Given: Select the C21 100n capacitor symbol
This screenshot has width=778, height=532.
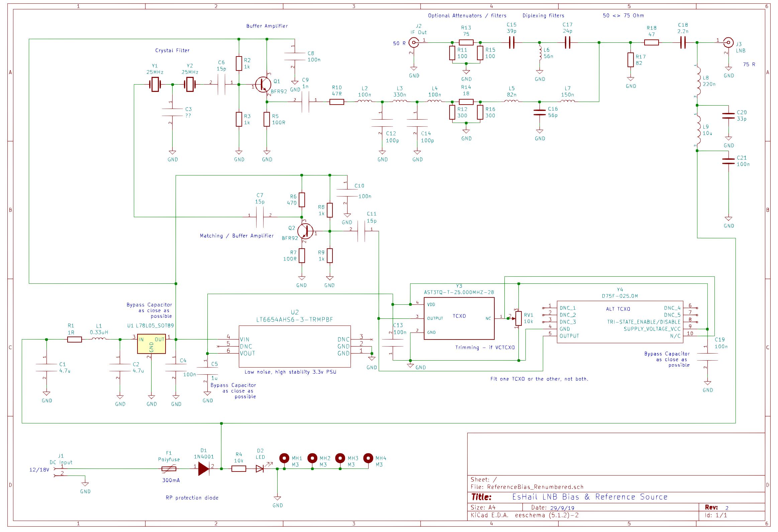Looking at the screenshot, I should pos(728,161).
